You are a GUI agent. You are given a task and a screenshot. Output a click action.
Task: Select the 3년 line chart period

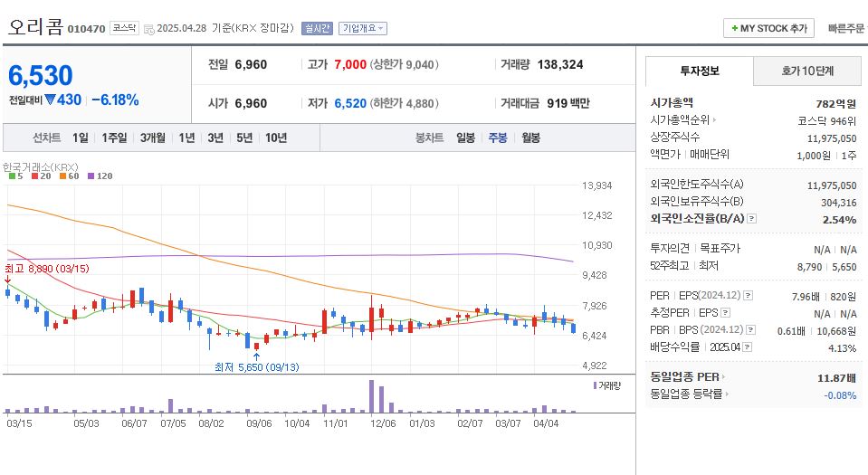215,138
